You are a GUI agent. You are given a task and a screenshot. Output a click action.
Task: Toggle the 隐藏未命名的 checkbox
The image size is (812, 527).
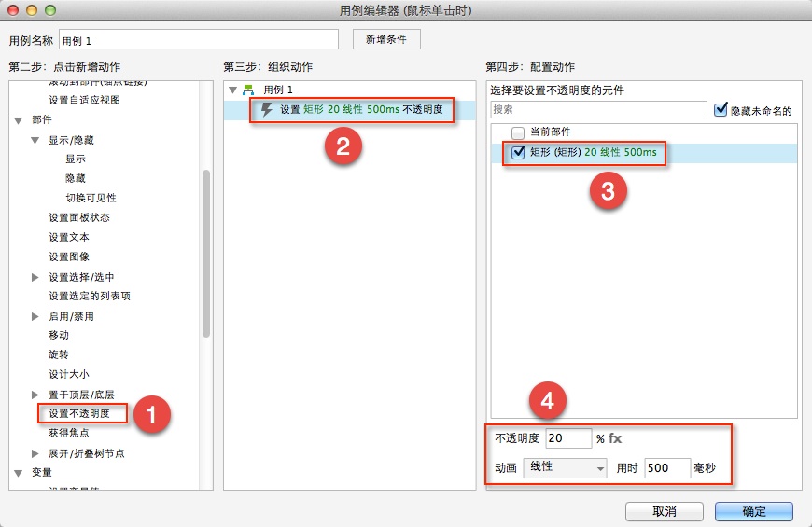[x=721, y=110]
